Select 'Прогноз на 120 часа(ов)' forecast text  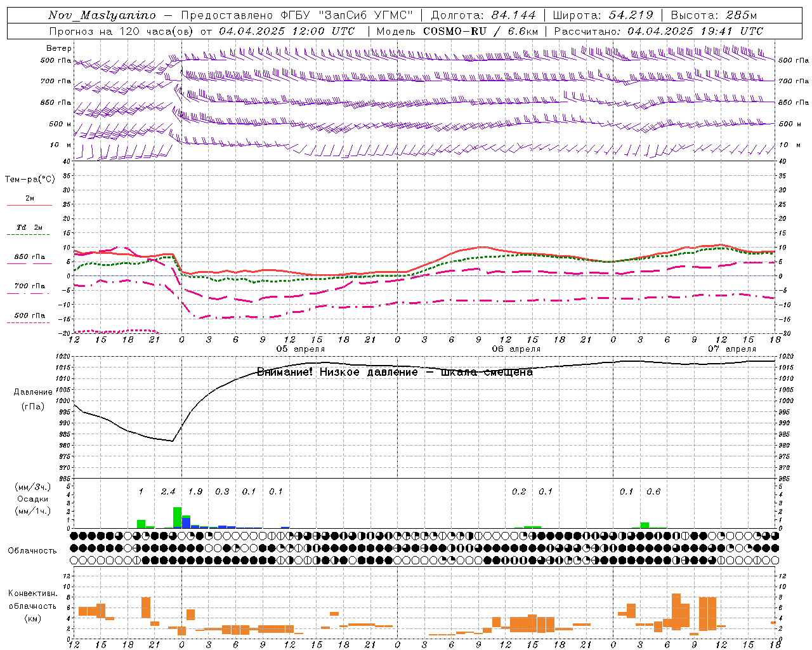coord(122,31)
